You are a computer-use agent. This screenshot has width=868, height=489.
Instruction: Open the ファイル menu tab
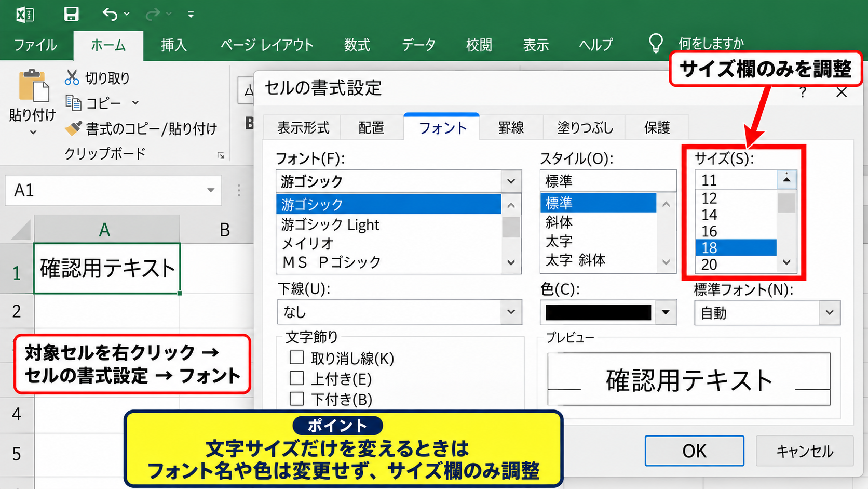35,45
